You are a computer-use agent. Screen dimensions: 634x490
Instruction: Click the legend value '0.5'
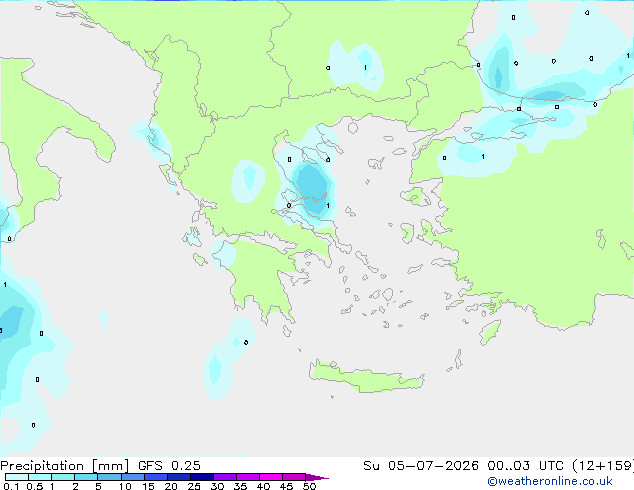pos(35,486)
